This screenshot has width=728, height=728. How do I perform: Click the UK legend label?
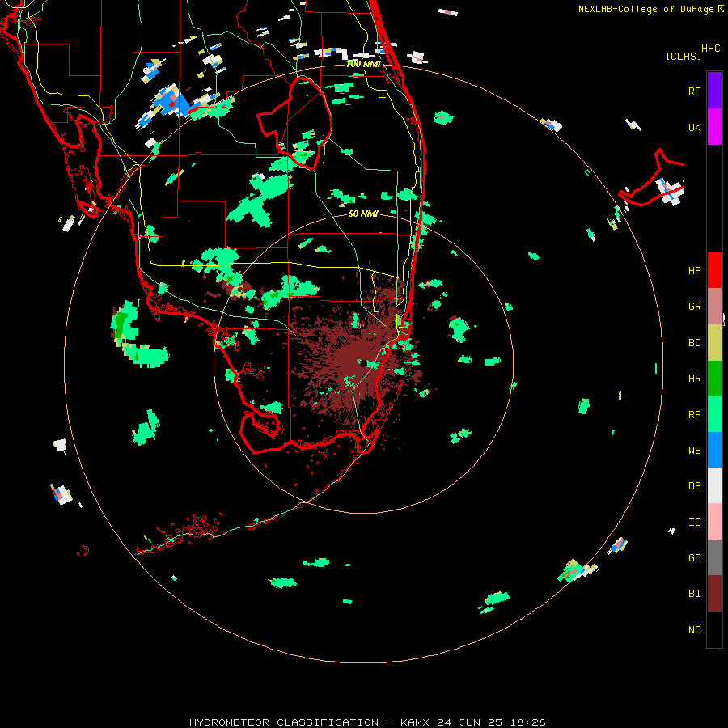[x=694, y=127]
